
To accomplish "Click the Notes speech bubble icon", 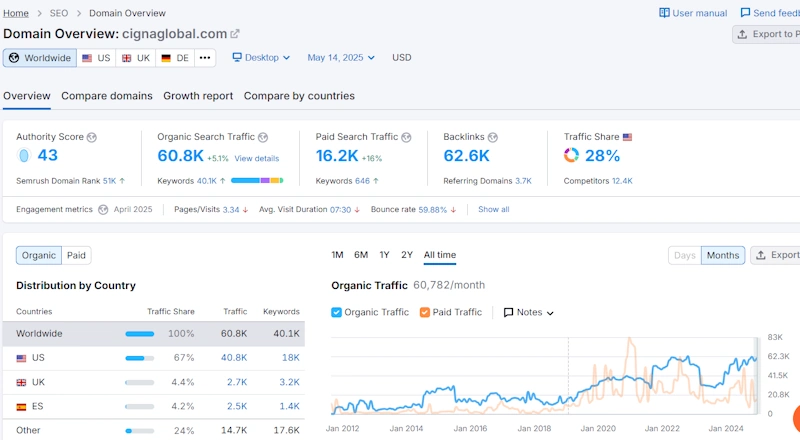I will pyautogui.click(x=508, y=312).
